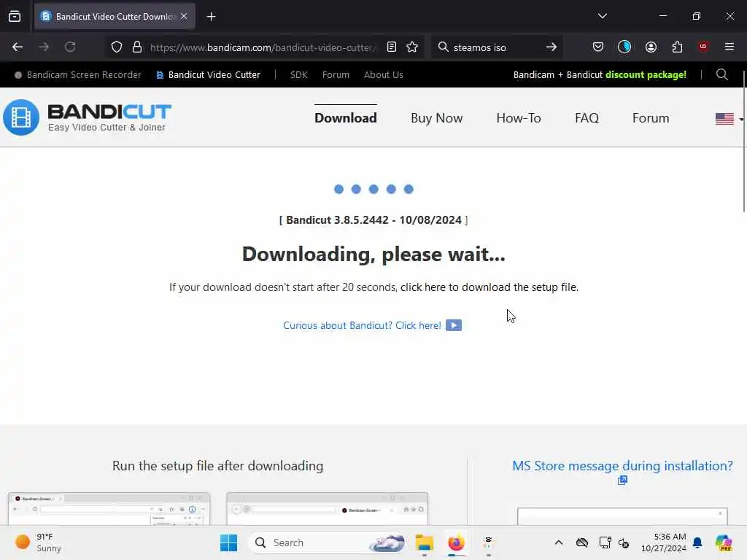Expand US flag language dropdown
This screenshot has width=747, height=560.
point(729,119)
